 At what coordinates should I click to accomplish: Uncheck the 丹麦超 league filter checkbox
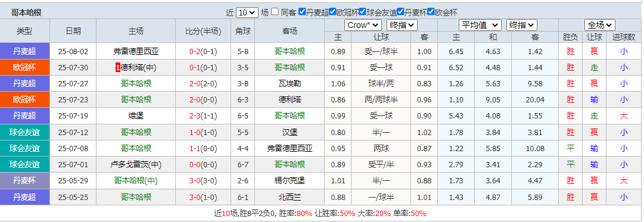[x=302, y=12]
